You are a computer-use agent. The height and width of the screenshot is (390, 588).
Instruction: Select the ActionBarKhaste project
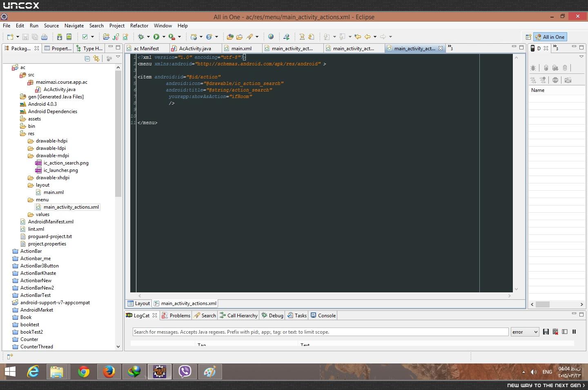[x=38, y=273]
